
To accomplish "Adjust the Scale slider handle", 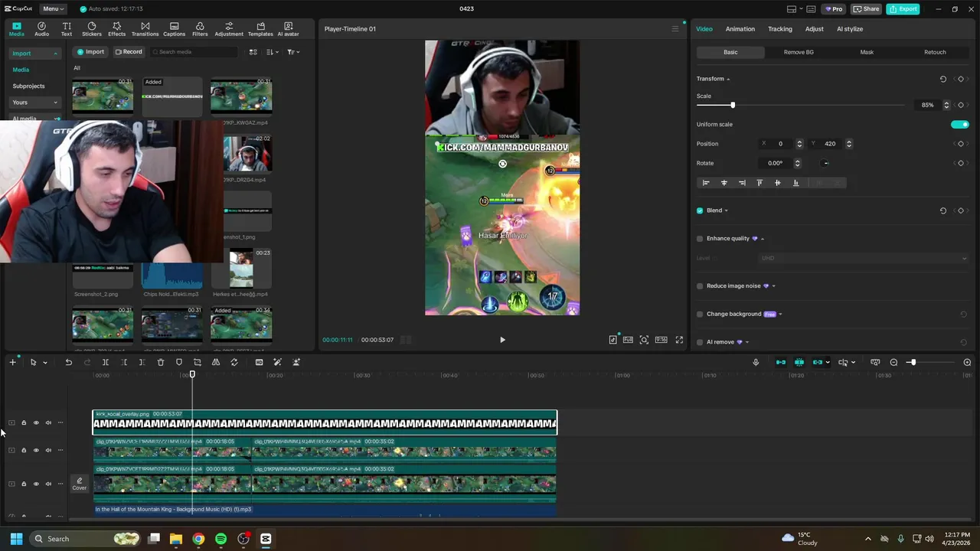I will pyautogui.click(x=732, y=105).
